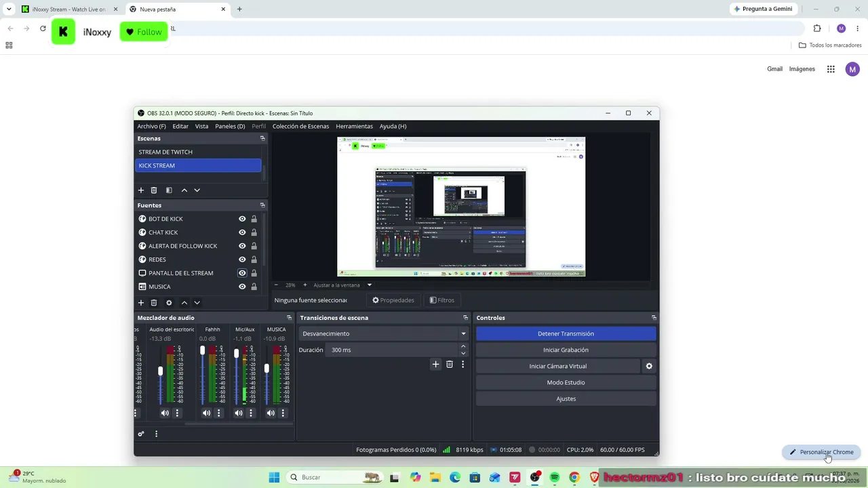The height and width of the screenshot is (488, 868).
Task: Hide the REDES source
Action: coord(242,260)
